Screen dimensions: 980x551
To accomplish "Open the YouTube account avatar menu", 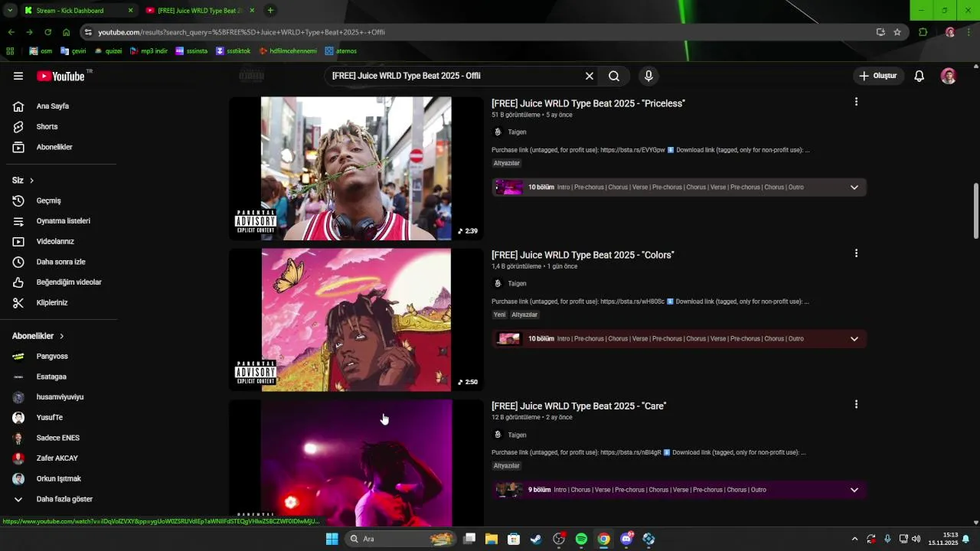I will pyautogui.click(x=949, y=76).
